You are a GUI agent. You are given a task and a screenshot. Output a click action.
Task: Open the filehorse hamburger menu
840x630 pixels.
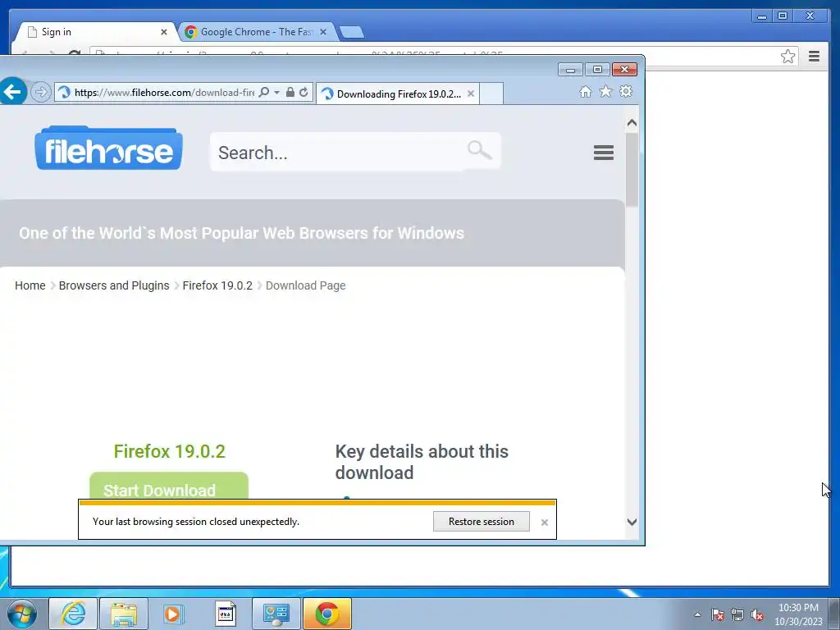604,153
